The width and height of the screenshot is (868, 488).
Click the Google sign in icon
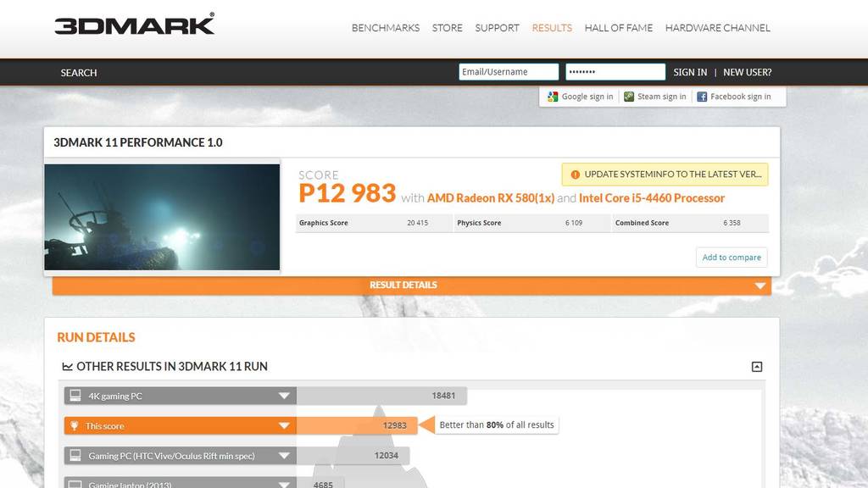pyautogui.click(x=553, y=97)
